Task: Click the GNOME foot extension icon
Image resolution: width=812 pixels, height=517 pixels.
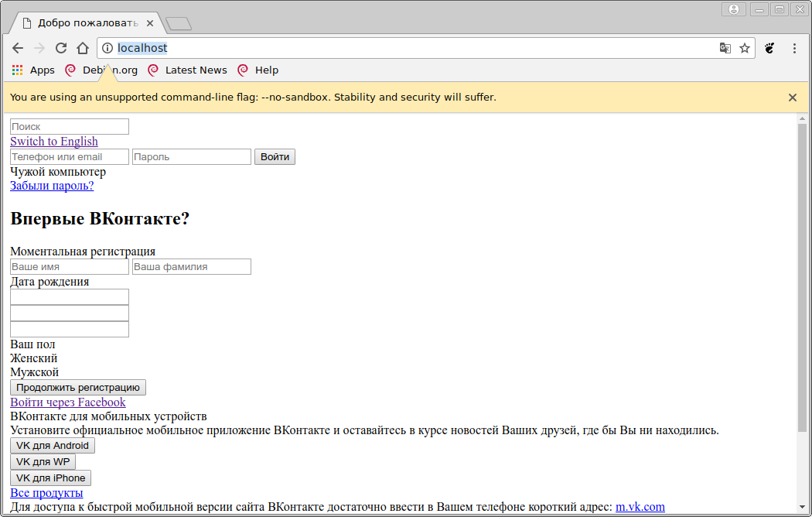Action: (769, 48)
